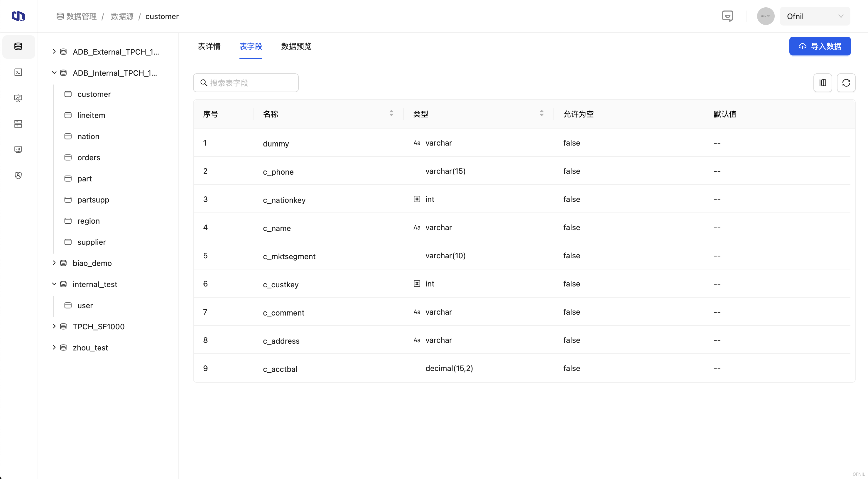
Task: Select the region table
Action: tap(89, 221)
